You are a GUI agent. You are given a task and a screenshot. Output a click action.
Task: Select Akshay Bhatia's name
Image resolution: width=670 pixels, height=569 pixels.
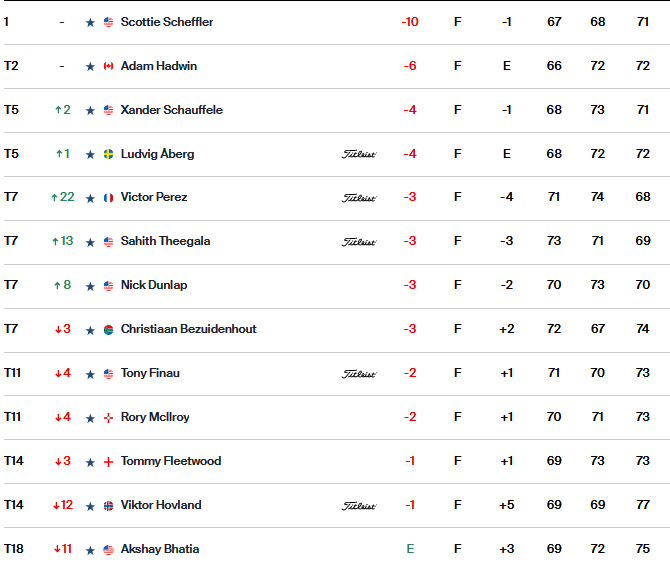(x=160, y=549)
